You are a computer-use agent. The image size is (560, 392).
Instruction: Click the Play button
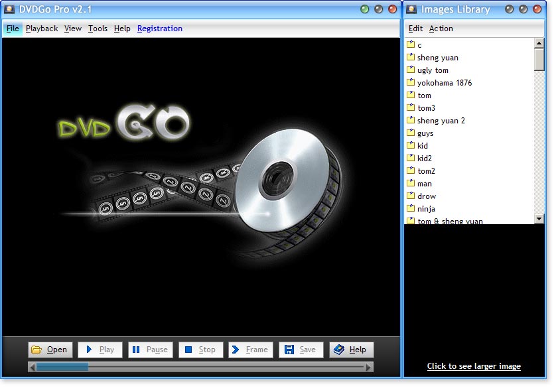100,350
